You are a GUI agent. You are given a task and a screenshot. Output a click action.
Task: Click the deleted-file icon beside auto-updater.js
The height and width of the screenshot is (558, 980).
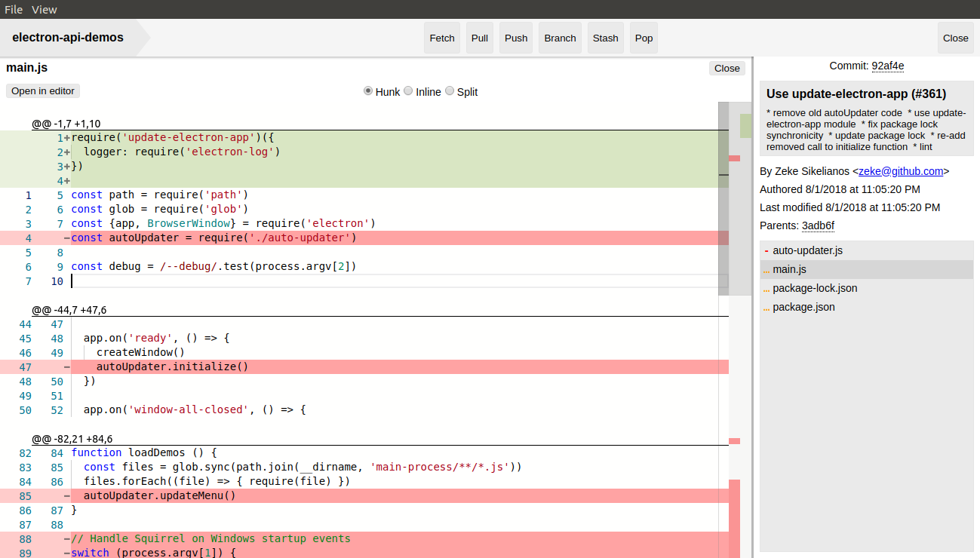pos(766,250)
